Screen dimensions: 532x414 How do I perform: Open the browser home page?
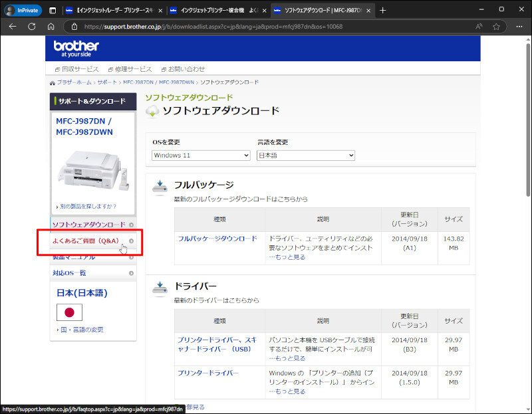point(51,27)
